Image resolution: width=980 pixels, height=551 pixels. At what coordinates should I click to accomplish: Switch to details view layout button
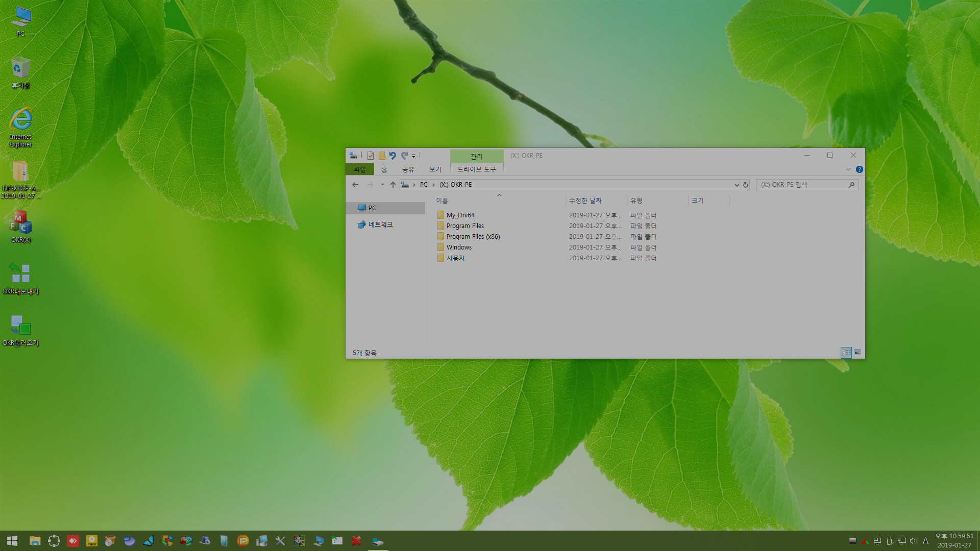846,353
